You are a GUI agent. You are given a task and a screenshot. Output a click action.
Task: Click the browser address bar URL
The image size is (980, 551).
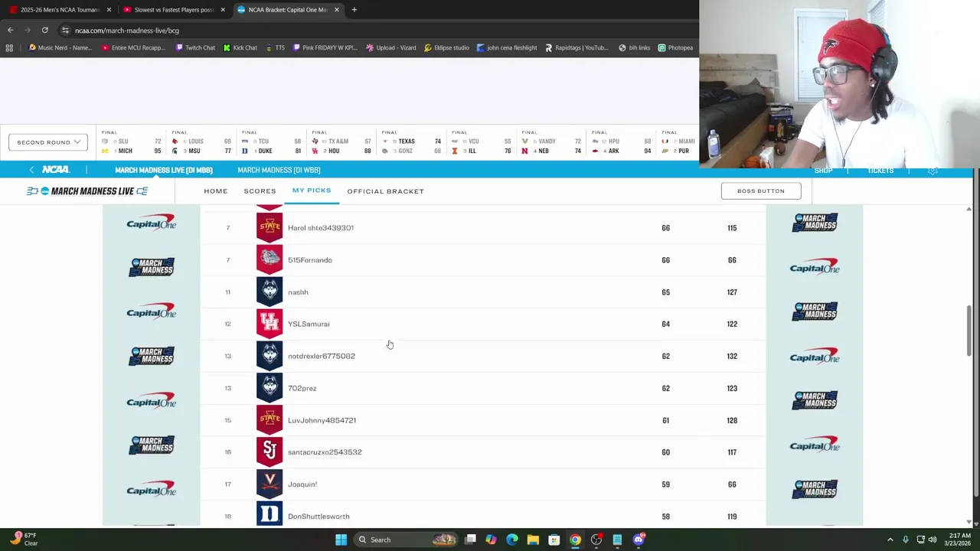click(127, 30)
